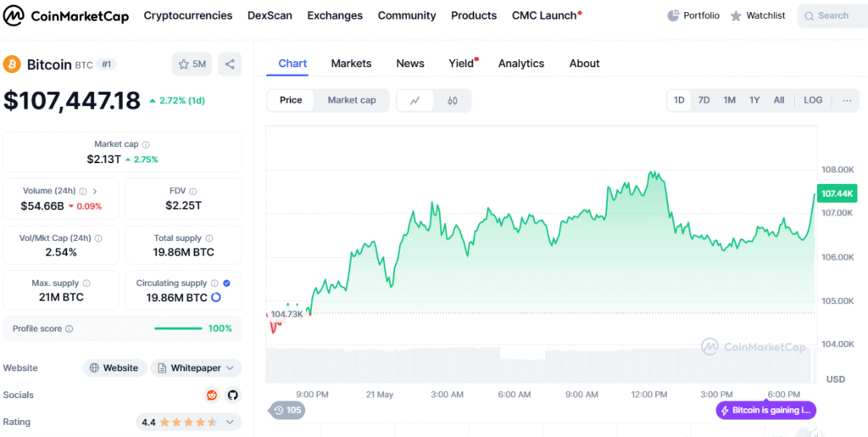Viewport: 868px width, 437px height.
Task: Click the share icon beside the star button
Action: (230, 64)
